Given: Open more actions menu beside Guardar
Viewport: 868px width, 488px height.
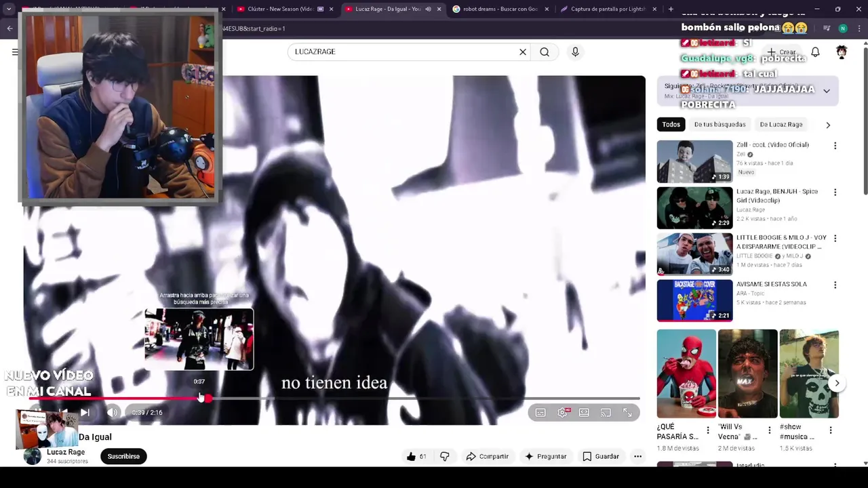Looking at the screenshot, I should [637, 456].
